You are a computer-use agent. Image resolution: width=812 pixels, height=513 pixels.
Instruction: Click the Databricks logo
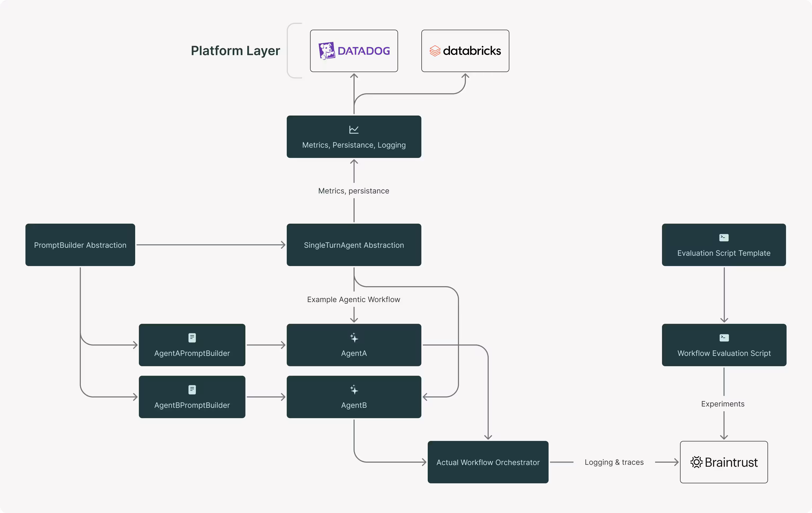[465, 51]
